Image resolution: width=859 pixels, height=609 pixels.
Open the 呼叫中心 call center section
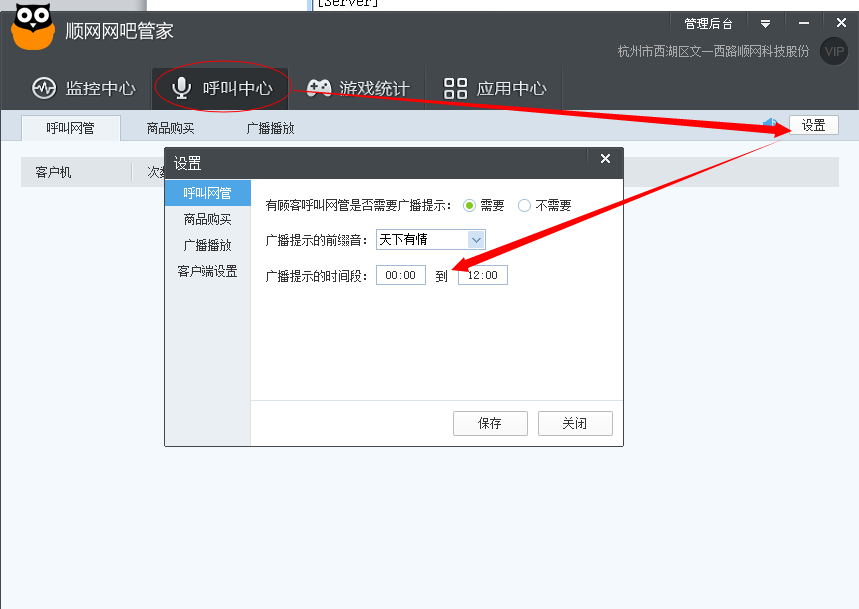pos(221,88)
